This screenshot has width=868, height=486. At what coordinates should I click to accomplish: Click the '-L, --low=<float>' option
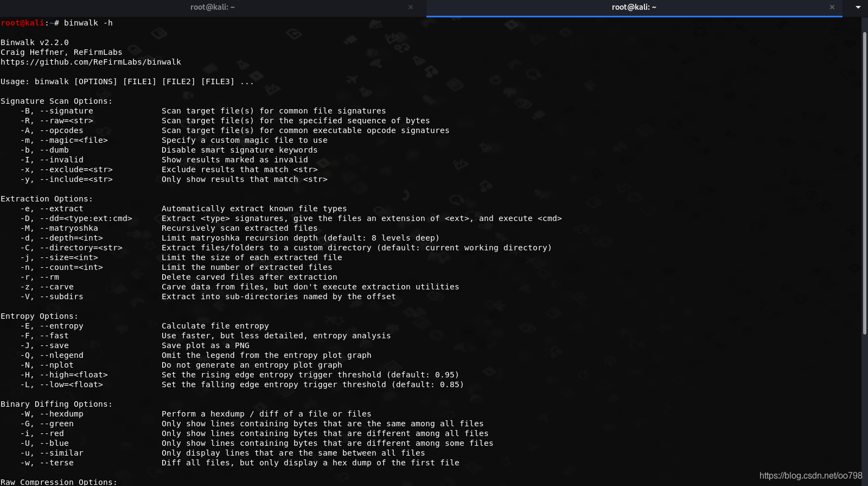tap(62, 384)
